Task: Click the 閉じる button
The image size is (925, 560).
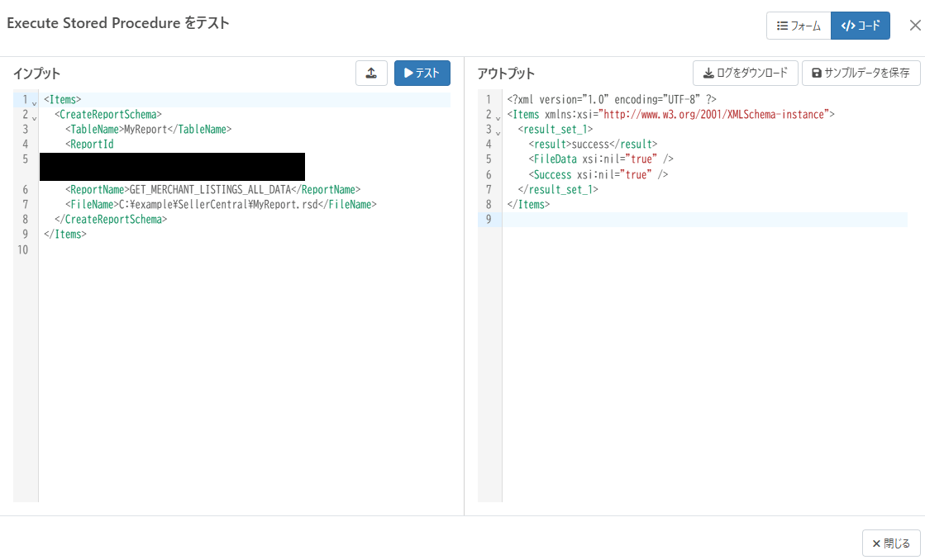Action: (x=891, y=543)
